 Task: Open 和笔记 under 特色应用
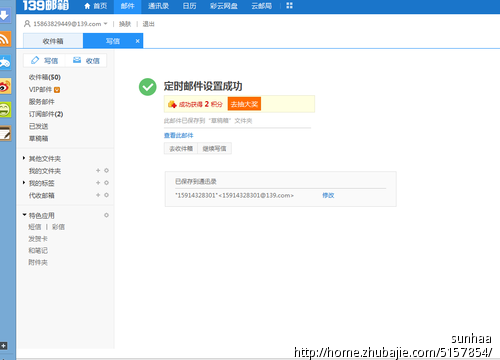(38, 251)
